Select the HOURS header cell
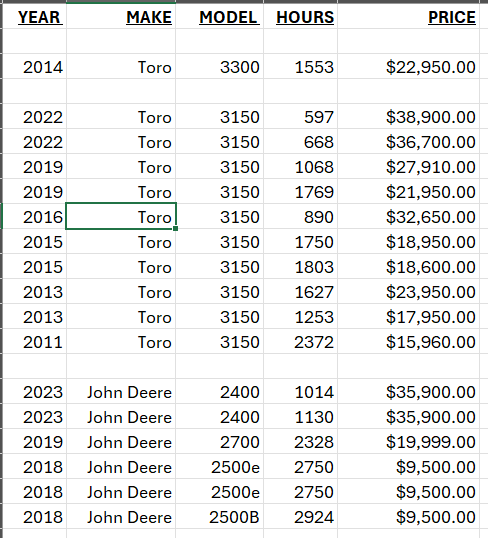The width and height of the screenshot is (488, 538). tap(300, 16)
